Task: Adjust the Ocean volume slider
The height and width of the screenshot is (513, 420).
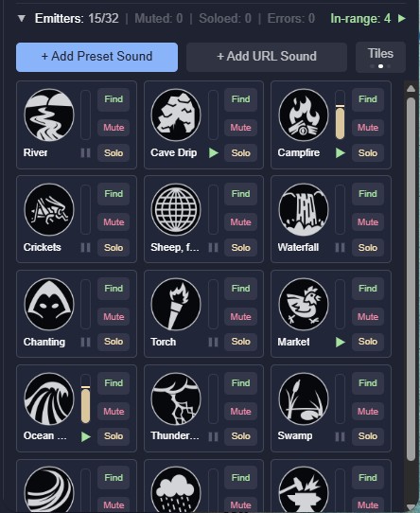Action: point(85,398)
